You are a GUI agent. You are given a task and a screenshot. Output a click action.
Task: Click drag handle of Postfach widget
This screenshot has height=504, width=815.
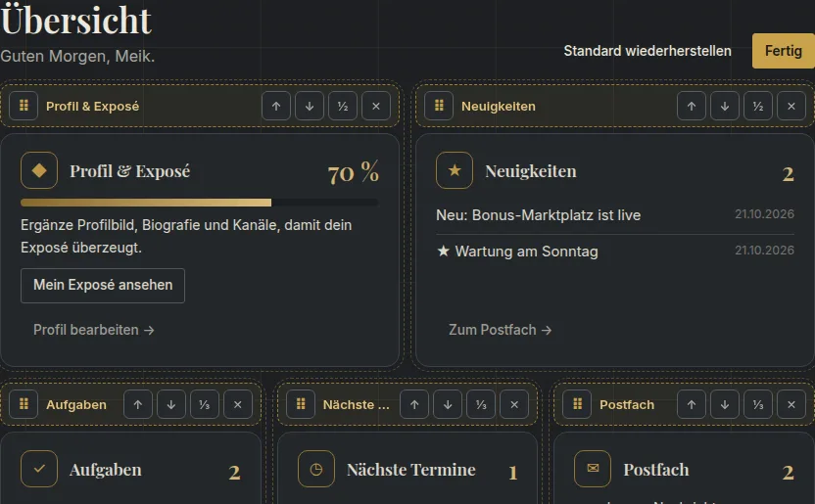pyautogui.click(x=578, y=404)
